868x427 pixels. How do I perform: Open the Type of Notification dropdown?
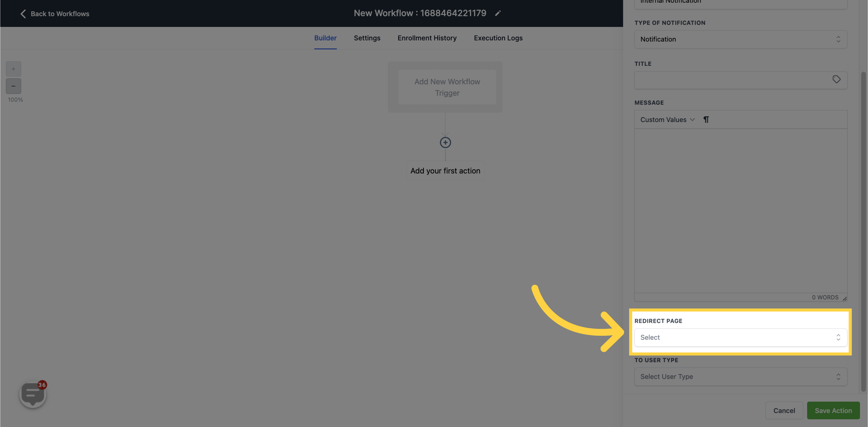(x=741, y=39)
